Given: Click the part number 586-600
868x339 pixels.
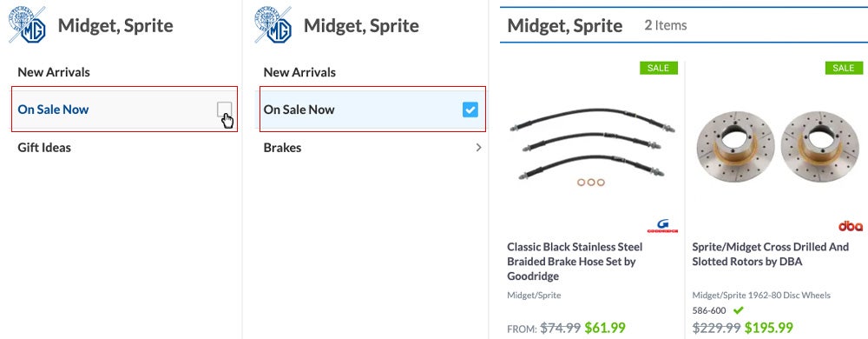Looking at the screenshot, I should click(x=709, y=311).
